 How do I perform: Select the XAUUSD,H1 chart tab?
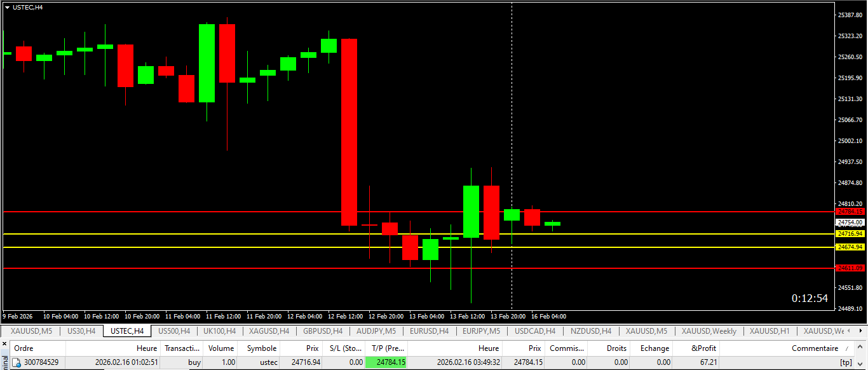[770, 331]
